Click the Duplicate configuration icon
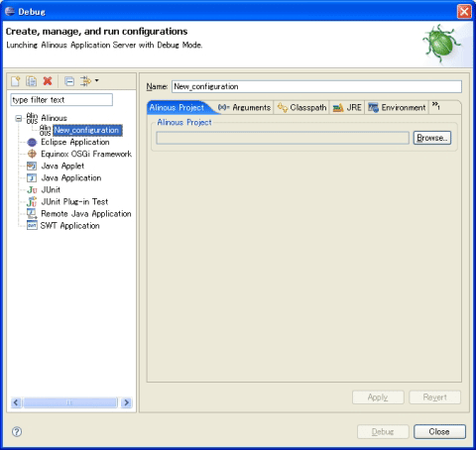Image resolution: width=476 pixels, height=450 pixels. 32,81
